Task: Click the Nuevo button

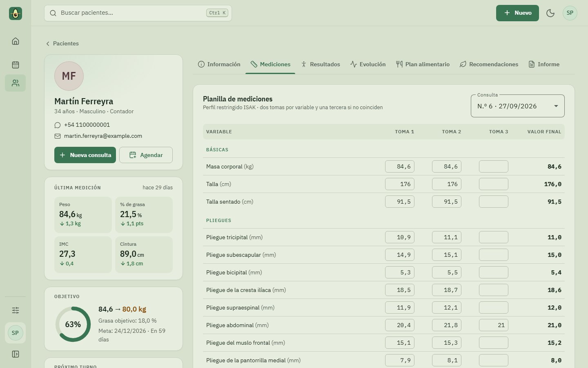Action: (x=517, y=13)
